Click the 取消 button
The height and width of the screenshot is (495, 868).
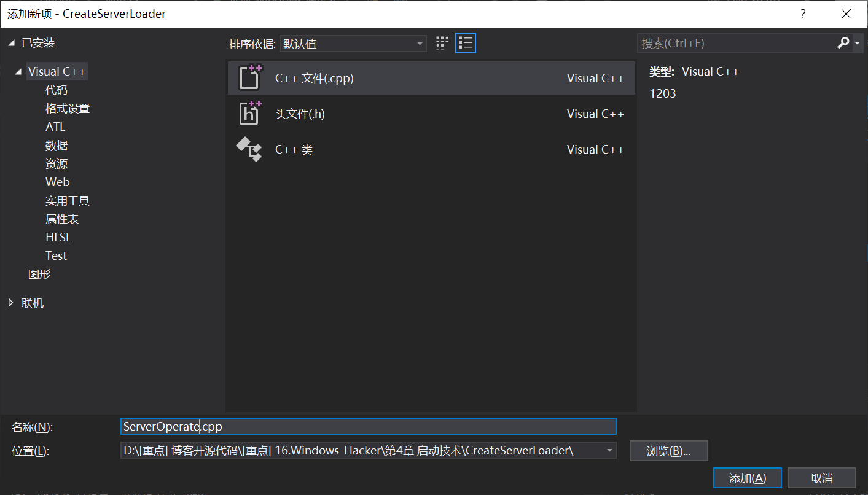click(822, 478)
